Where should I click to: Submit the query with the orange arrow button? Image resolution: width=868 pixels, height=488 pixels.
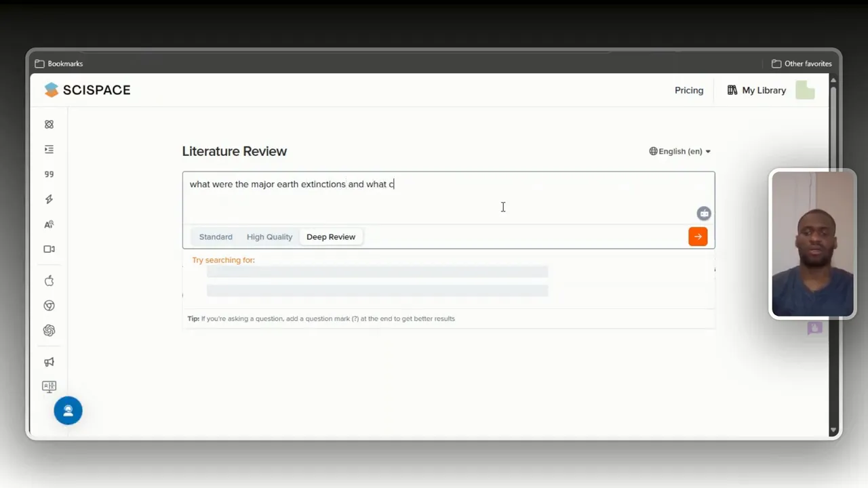point(698,237)
